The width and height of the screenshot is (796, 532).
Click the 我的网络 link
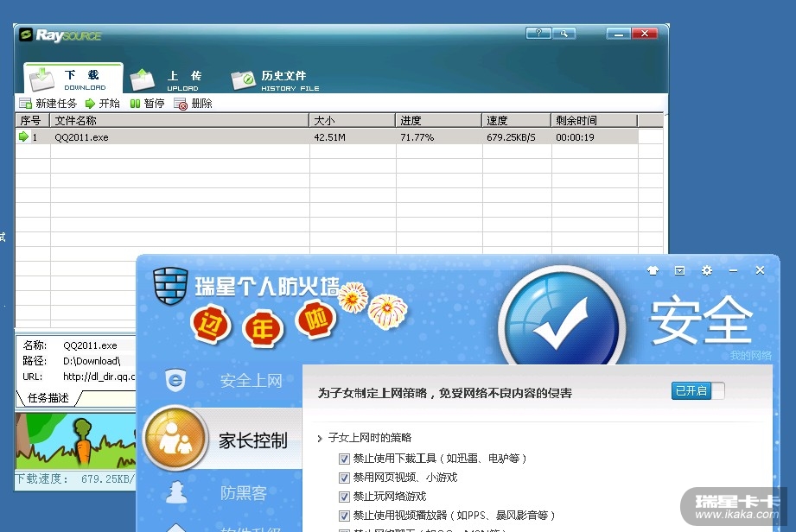(751, 356)
